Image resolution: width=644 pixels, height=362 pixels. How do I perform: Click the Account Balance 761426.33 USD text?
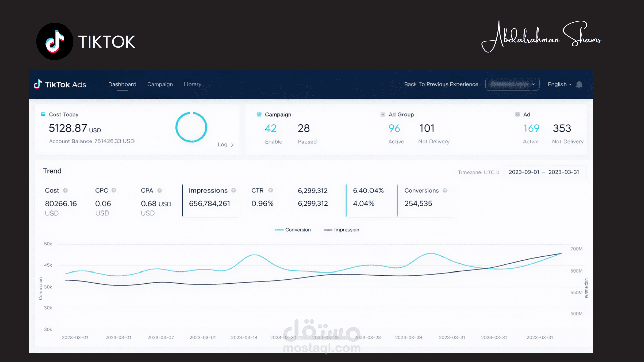(92, 141)
